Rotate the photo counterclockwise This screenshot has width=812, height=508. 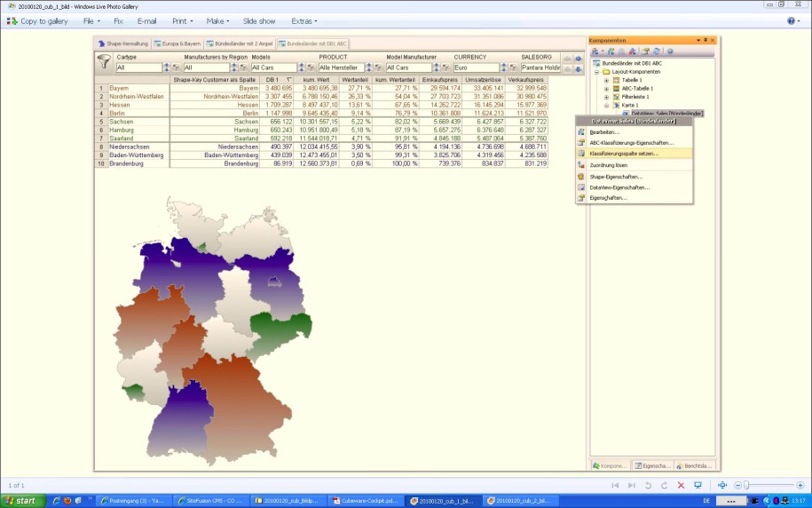(x=648, y=485)
